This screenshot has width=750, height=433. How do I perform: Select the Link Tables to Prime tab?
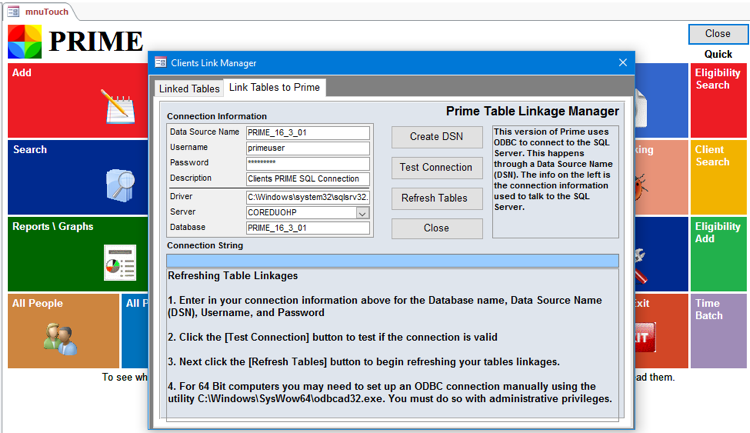[274, 88]
